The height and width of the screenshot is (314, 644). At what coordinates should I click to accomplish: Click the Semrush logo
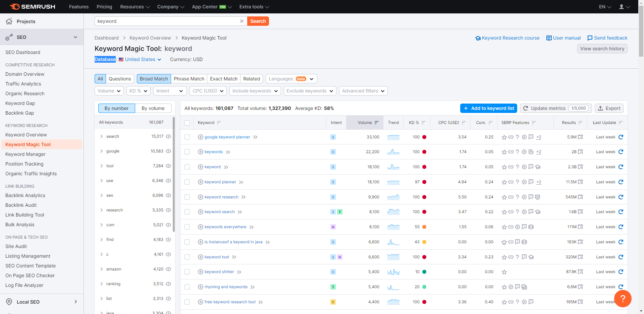(x=33, y=7)
